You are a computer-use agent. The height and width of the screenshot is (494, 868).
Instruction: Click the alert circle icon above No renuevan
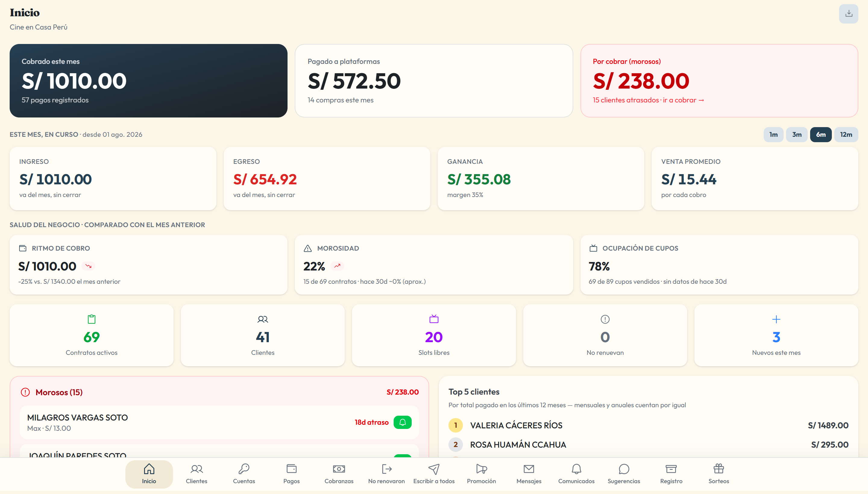coord(605,319)
